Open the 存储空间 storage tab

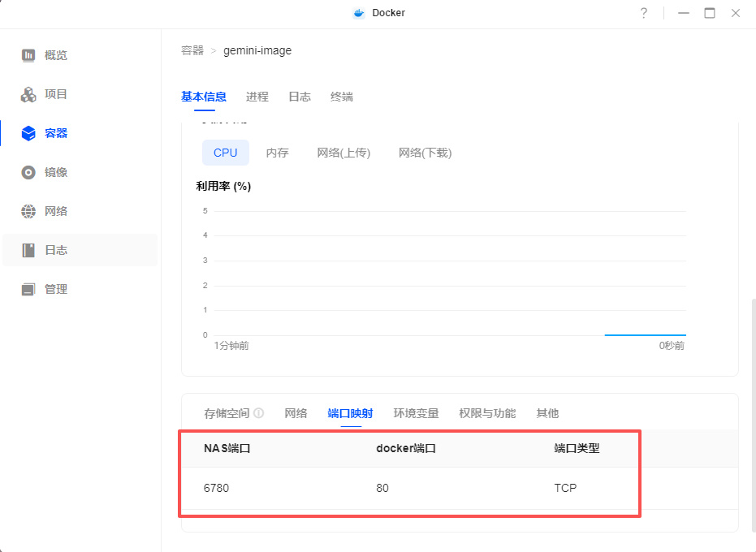[x=227, y=414]
